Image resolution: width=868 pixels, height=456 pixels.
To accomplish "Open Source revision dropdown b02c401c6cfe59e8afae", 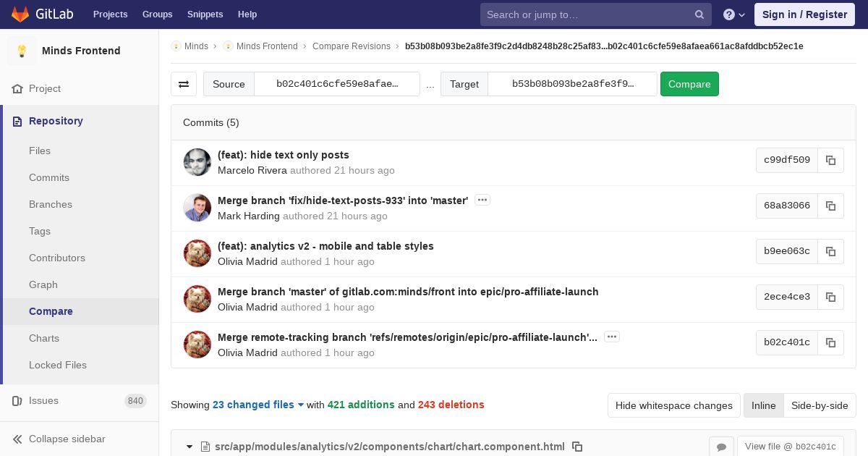I will coord(337,84).
